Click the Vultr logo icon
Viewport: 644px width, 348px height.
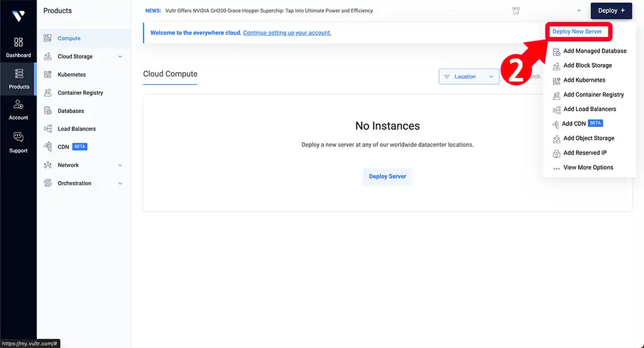point(18,16)
